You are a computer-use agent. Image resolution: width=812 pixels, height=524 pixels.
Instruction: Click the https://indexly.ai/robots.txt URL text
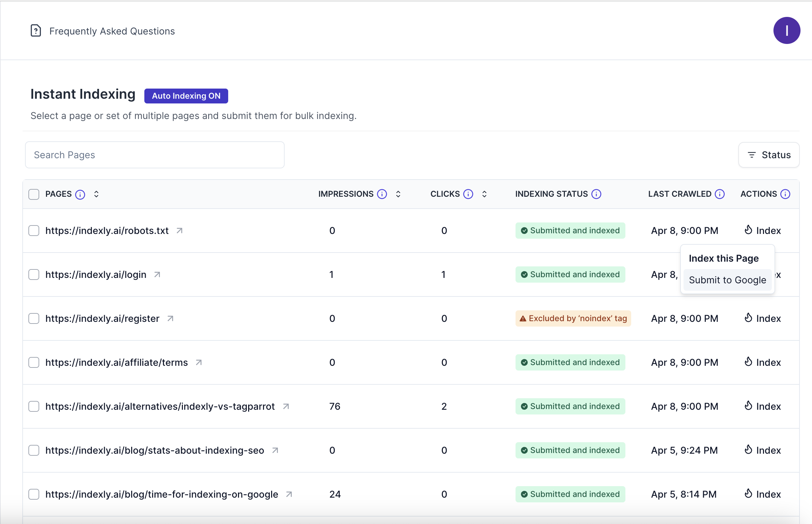click(107, 231)
